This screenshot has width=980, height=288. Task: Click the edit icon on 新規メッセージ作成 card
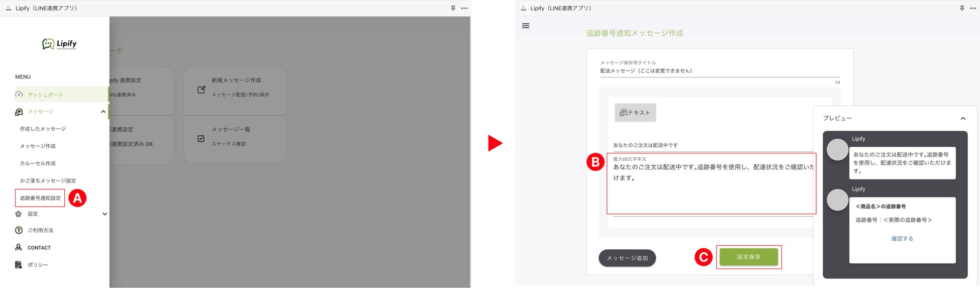pos(201,89)
